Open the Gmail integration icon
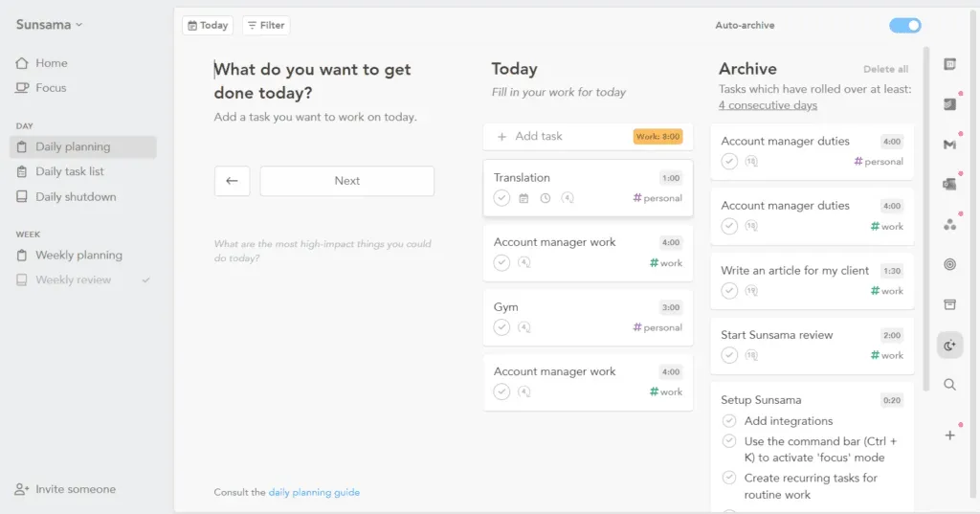 tap(949, 145)
